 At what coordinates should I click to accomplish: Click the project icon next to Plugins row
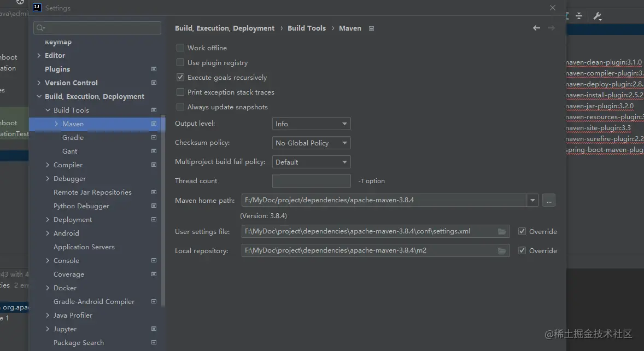154,69
